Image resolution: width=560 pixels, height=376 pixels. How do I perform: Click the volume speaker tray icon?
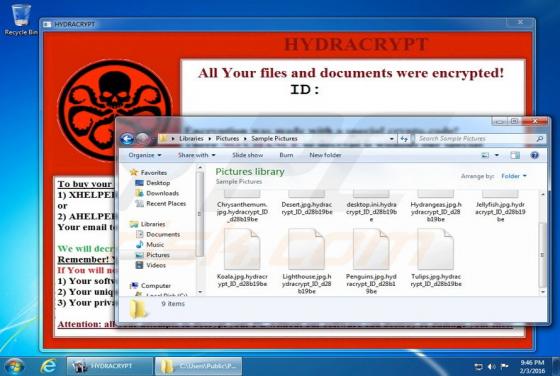tap(492, 367)
